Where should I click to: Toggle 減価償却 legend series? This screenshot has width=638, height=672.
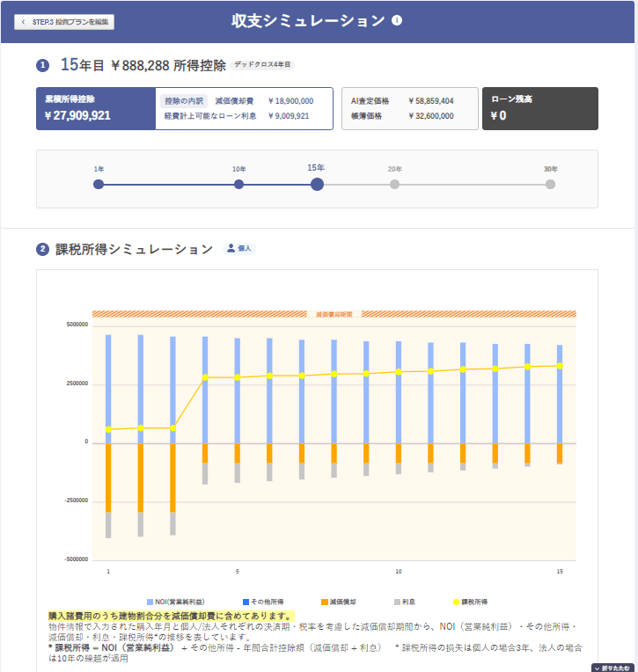coord(338,602)
